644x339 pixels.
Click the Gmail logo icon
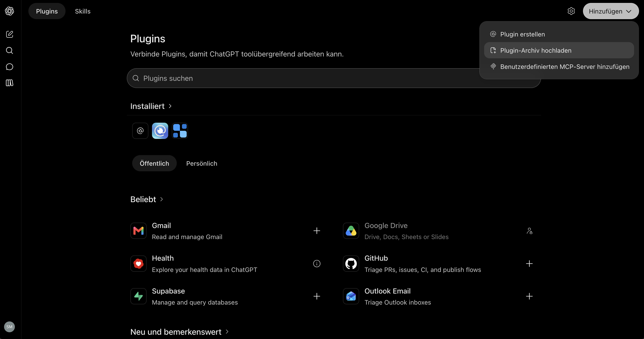click(138, 231)
